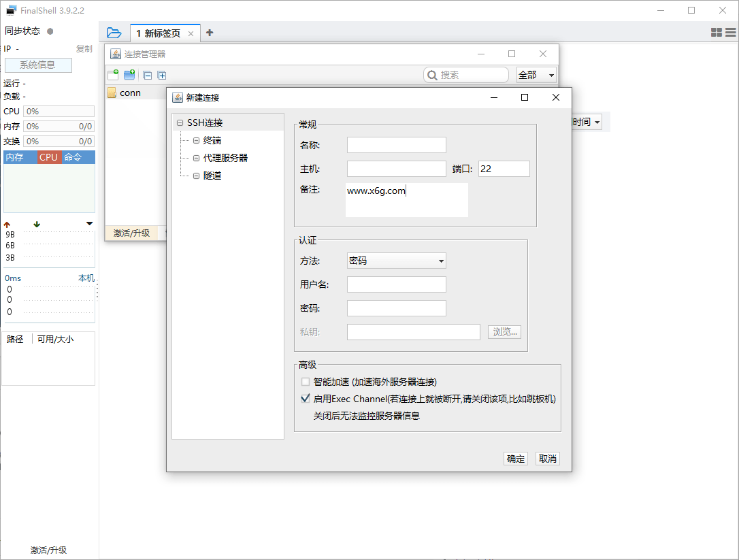
Task: Open the main menu icon at top right
Action: [731, 32]
